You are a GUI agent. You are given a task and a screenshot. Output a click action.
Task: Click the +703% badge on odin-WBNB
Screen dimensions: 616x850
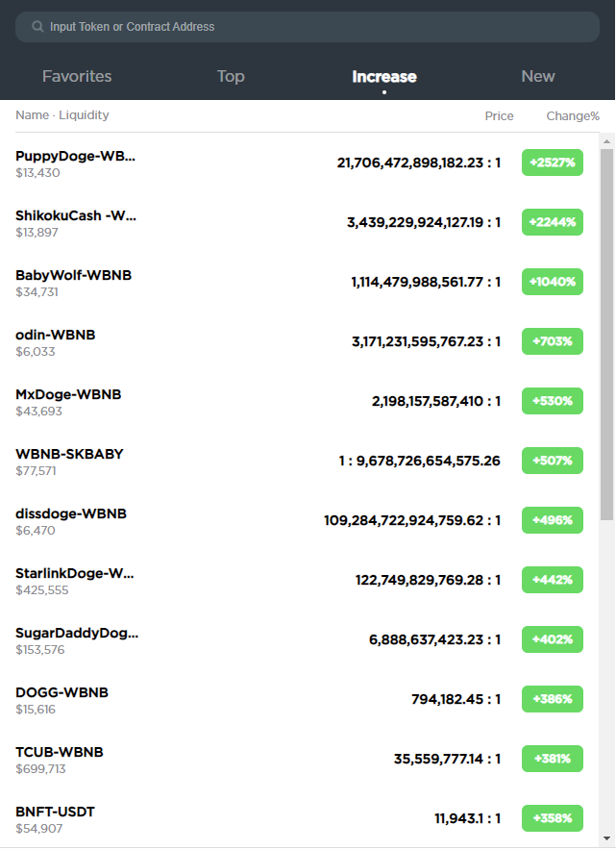[552, 341]
